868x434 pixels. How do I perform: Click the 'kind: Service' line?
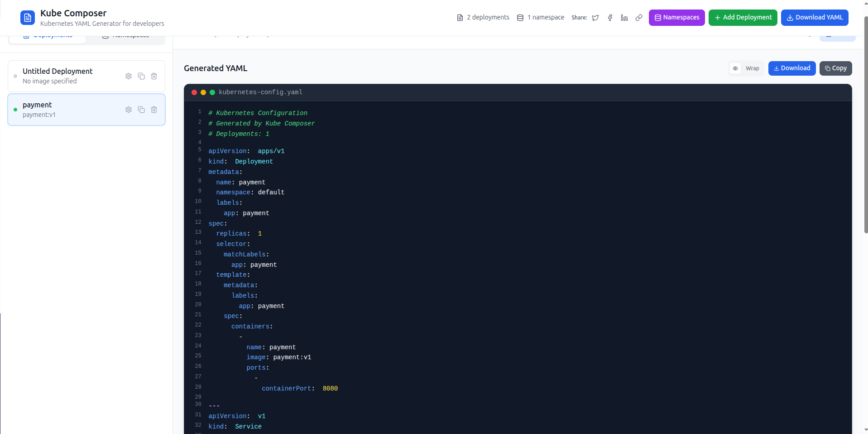tap(235, 427)
